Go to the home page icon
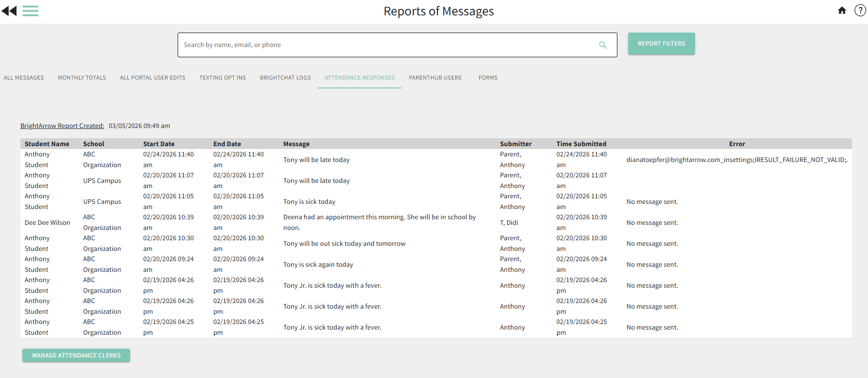This screenshot has height=378, width=868. (x=842, y=10)
